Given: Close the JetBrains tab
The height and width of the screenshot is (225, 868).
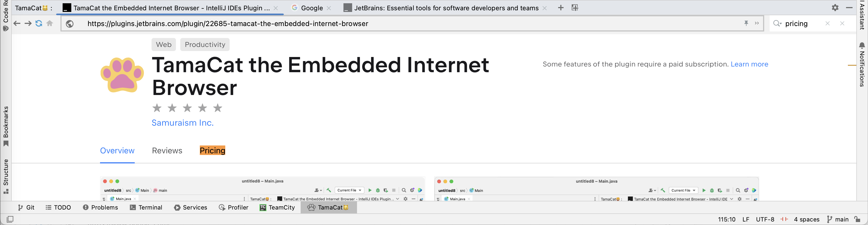Looking at the screenshot, I should point(545,8).
